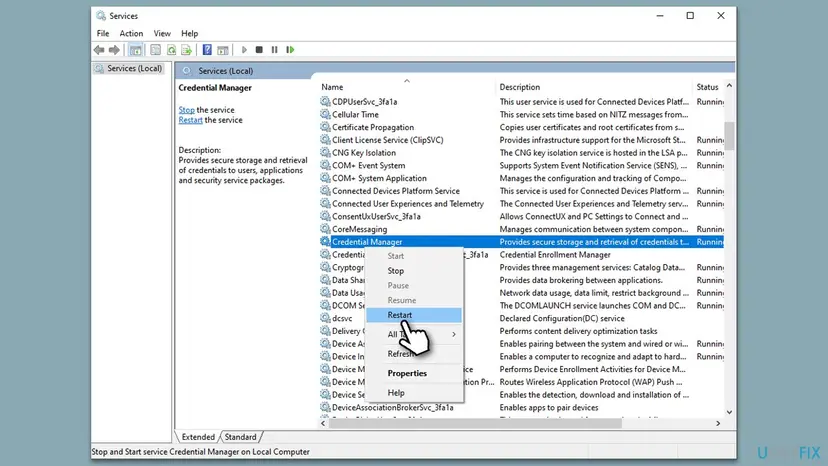Click the Back arrow toolbar icon
Screen dimensions: 828x466
99,50
